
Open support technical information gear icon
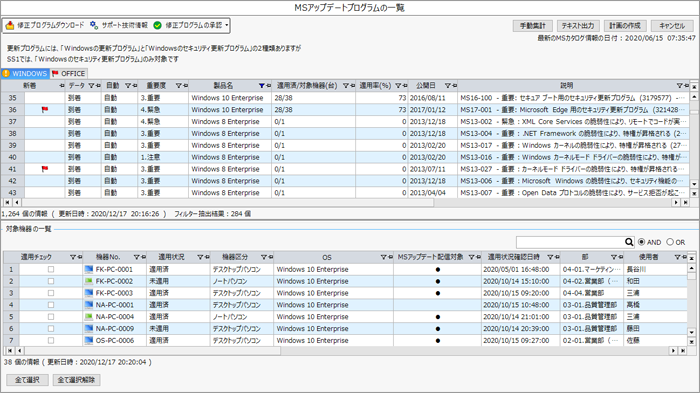(94, 25)
